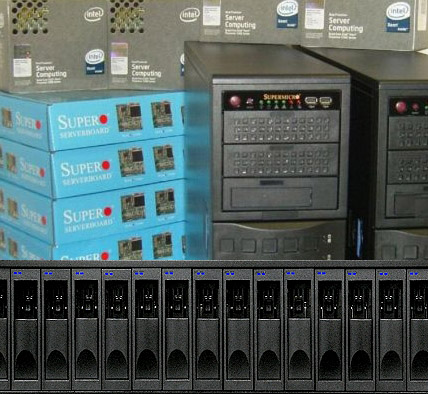Click the small reset button beside the red power button
The height and width of the screenshot is (394, 428).
coord(249,102)
